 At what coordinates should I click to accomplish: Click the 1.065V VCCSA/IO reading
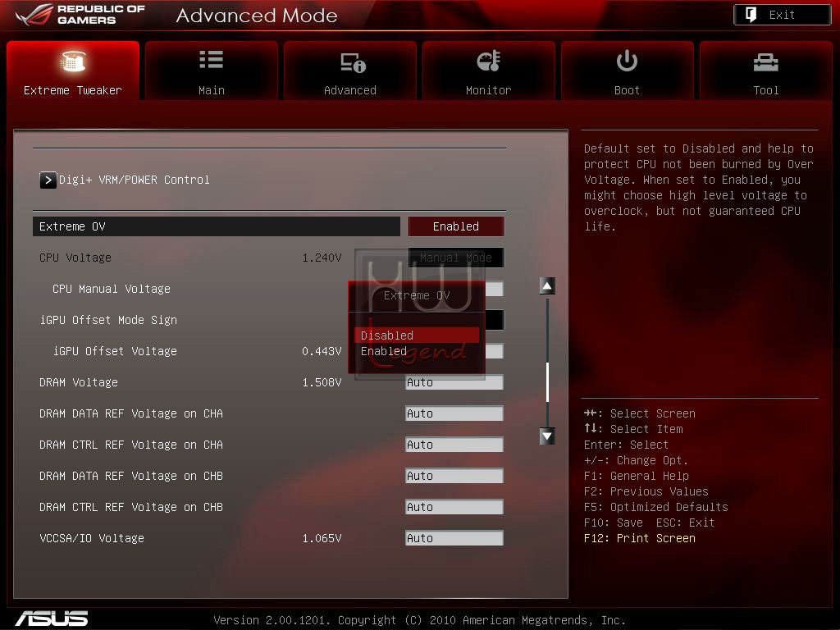pyautogui.click(x=322, y=538)
